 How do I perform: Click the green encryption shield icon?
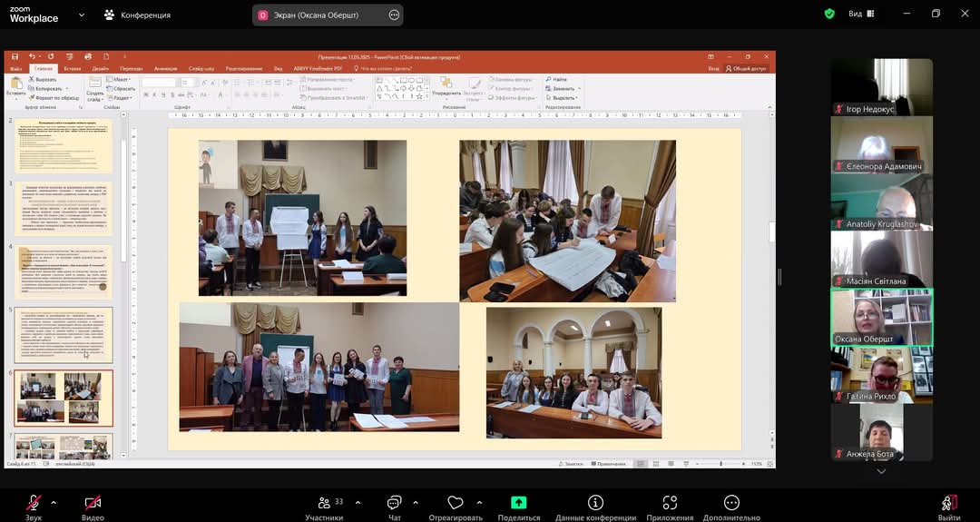coord(829,14)
